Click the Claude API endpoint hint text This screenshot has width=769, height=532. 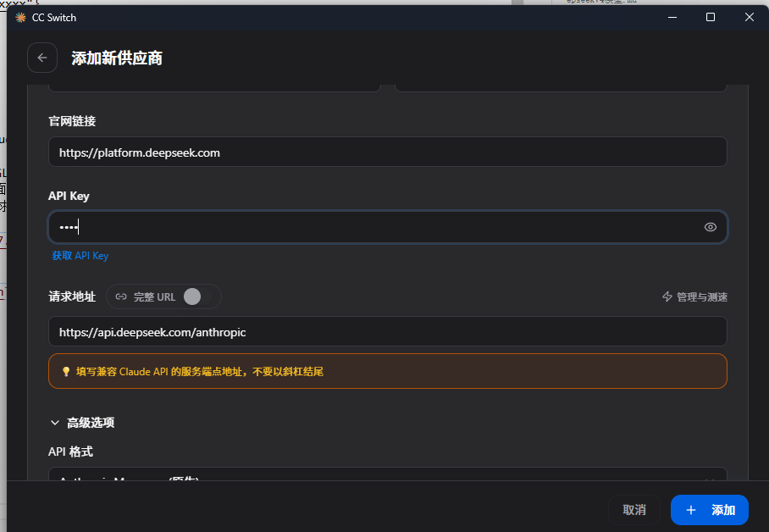(200, 372)
